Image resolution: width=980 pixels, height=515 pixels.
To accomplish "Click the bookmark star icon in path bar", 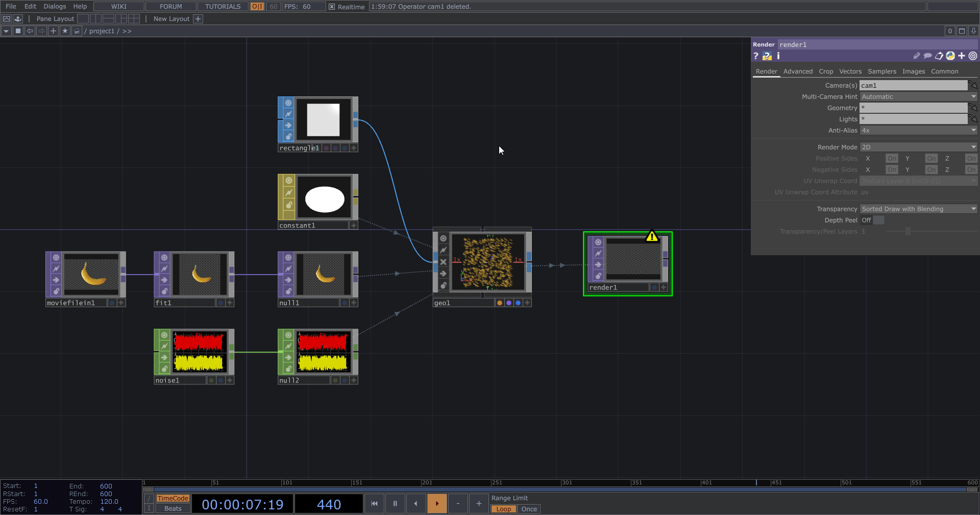I will pos(65,31).
